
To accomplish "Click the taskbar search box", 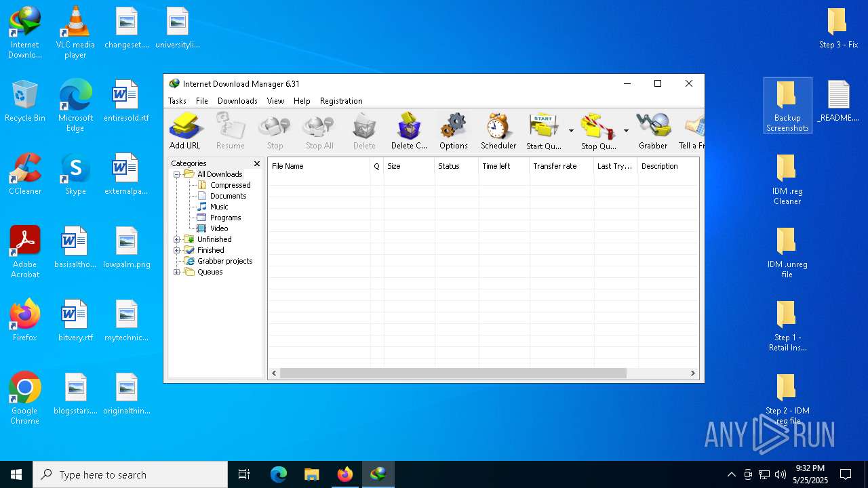I will (130, 474).
